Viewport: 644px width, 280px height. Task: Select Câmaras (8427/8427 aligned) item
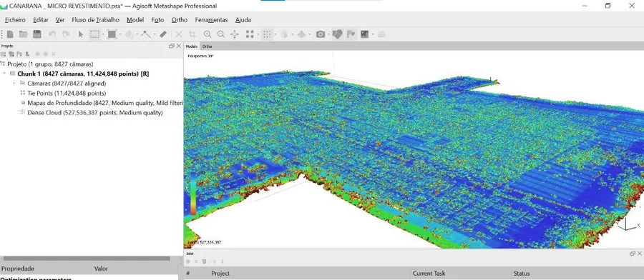67,84
